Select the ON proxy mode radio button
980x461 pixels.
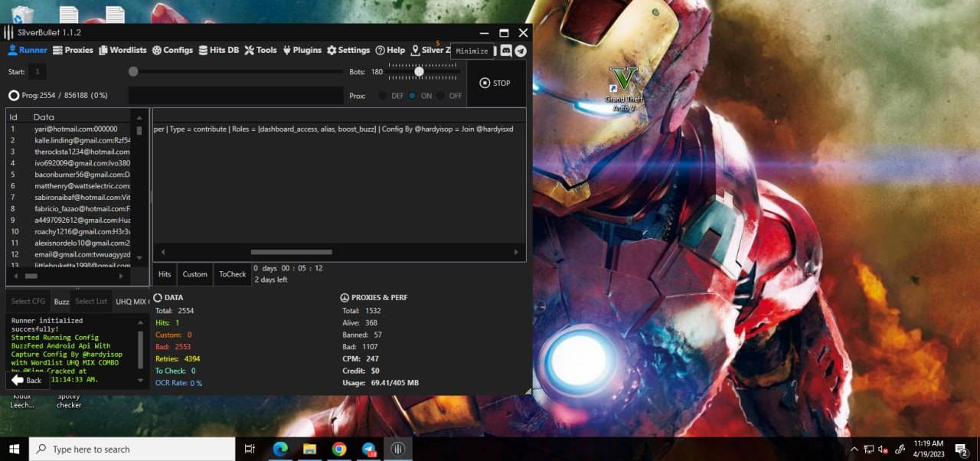tap(412, 96)
